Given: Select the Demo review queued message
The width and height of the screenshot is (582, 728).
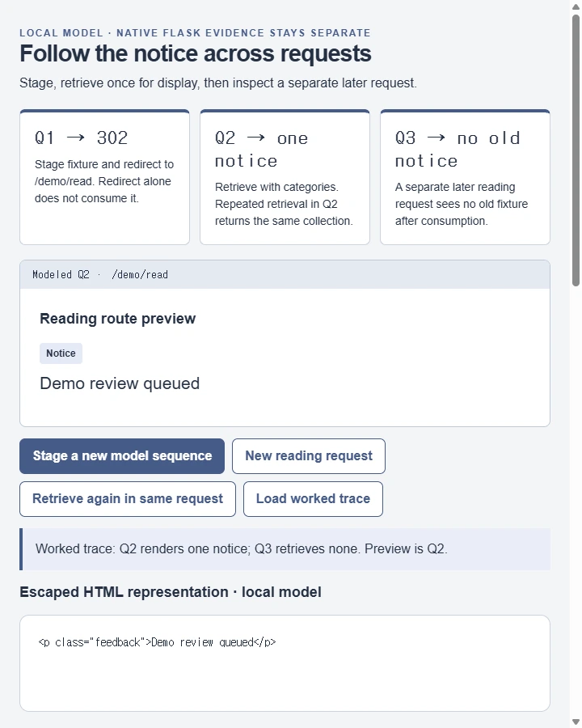Looking at the screenshot, I should click(120, 383).
